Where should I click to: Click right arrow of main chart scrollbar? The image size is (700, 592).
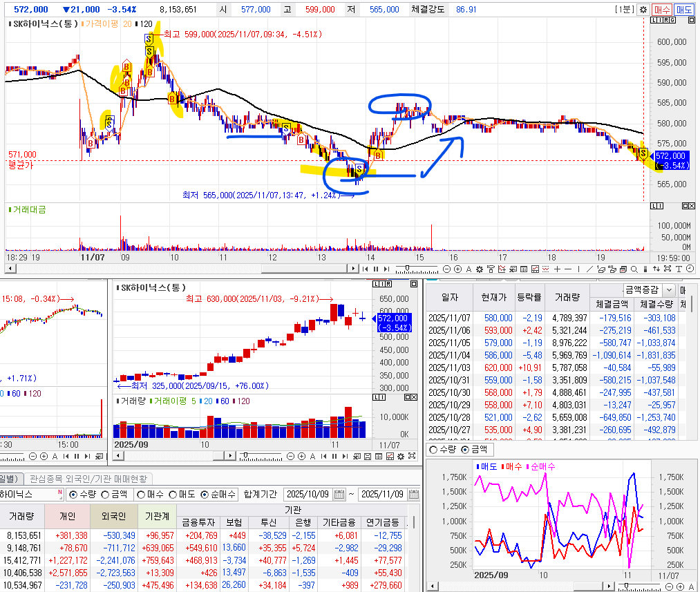[354, 269]
